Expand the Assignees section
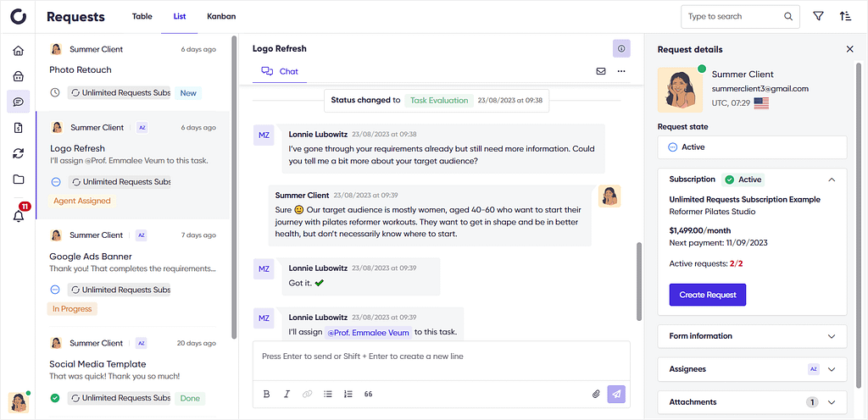The height and width of the screenshot is (420, 868). click(x=753, y=369)
